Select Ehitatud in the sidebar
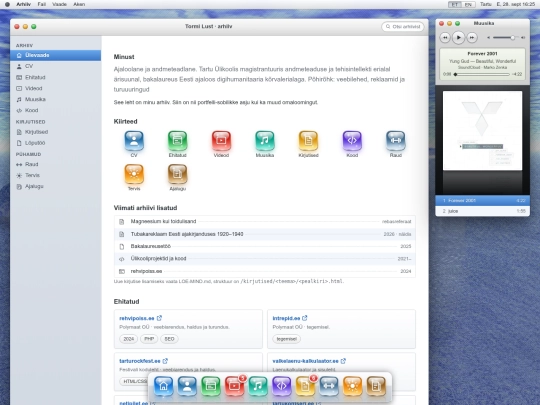 (55, 77)
